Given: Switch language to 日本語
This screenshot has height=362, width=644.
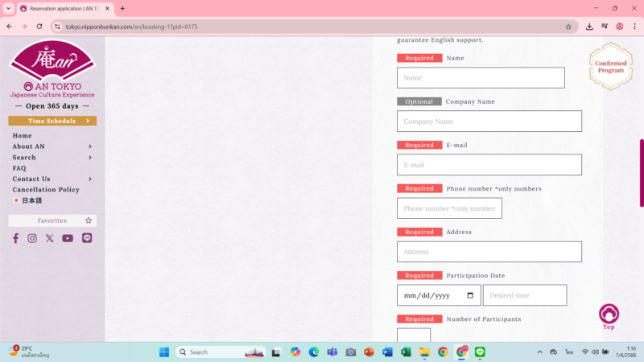Looking at the screenshot, I should point(31,200).
